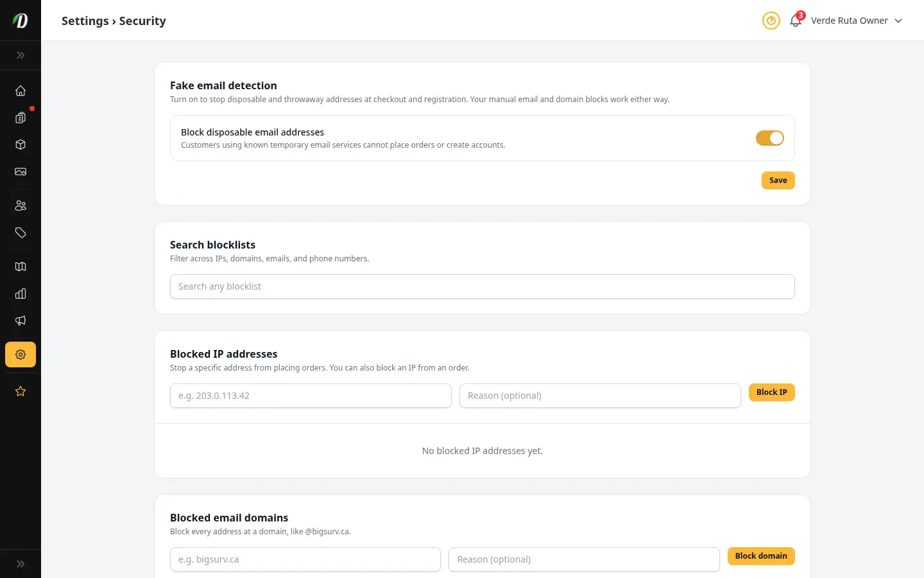Open the orders clipboard icon with red dot
This screenshot has height=578, width=924.
pos(21,118)
